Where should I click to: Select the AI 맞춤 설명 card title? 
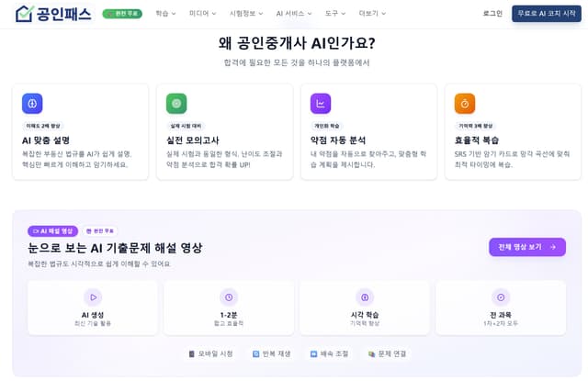46,140
